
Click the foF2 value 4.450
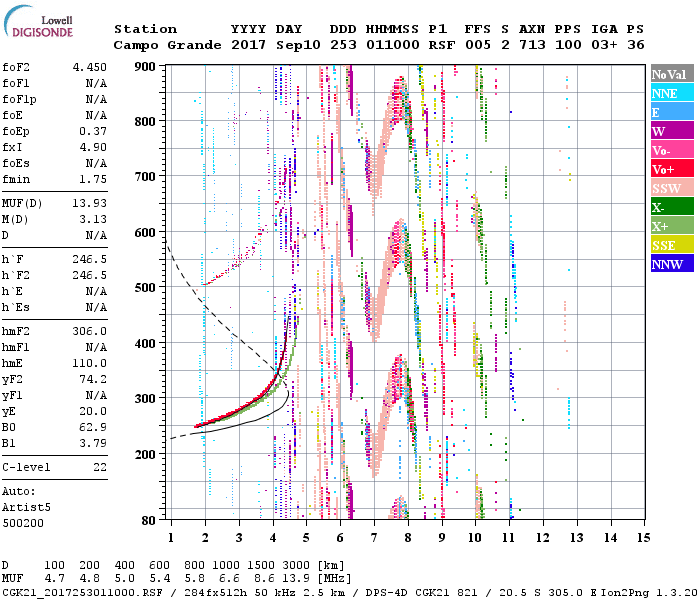[89, 66]
